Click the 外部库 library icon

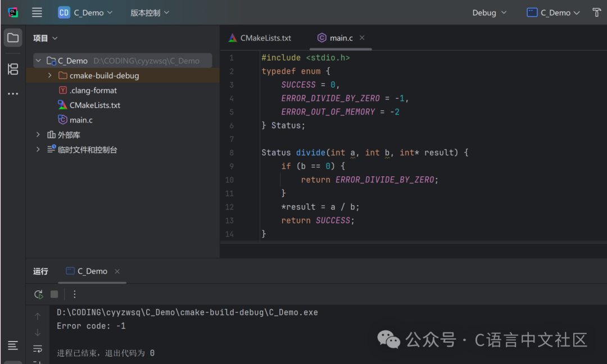[51, 135]
